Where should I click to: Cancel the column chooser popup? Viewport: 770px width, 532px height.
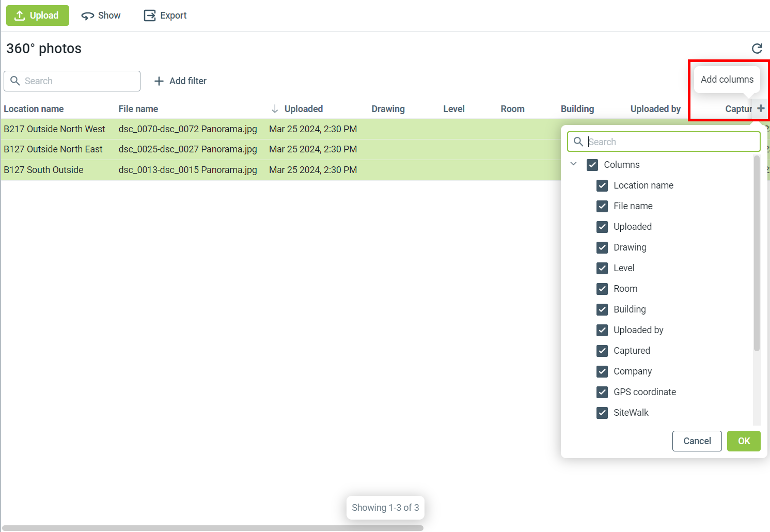tap(697, 441)
